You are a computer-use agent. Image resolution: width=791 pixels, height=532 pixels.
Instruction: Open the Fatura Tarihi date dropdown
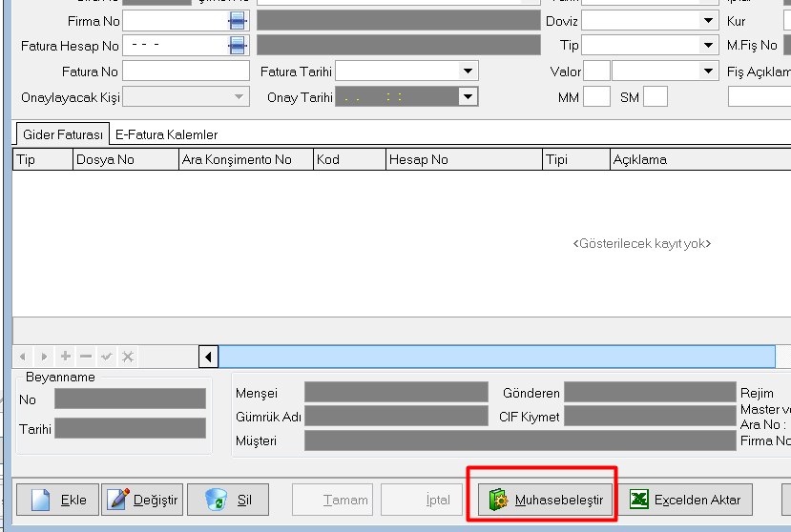point(468,71)
